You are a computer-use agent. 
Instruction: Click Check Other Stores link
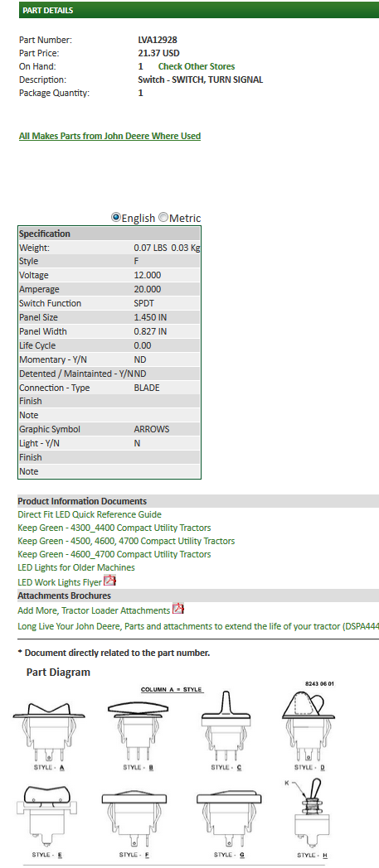point(197,66)
